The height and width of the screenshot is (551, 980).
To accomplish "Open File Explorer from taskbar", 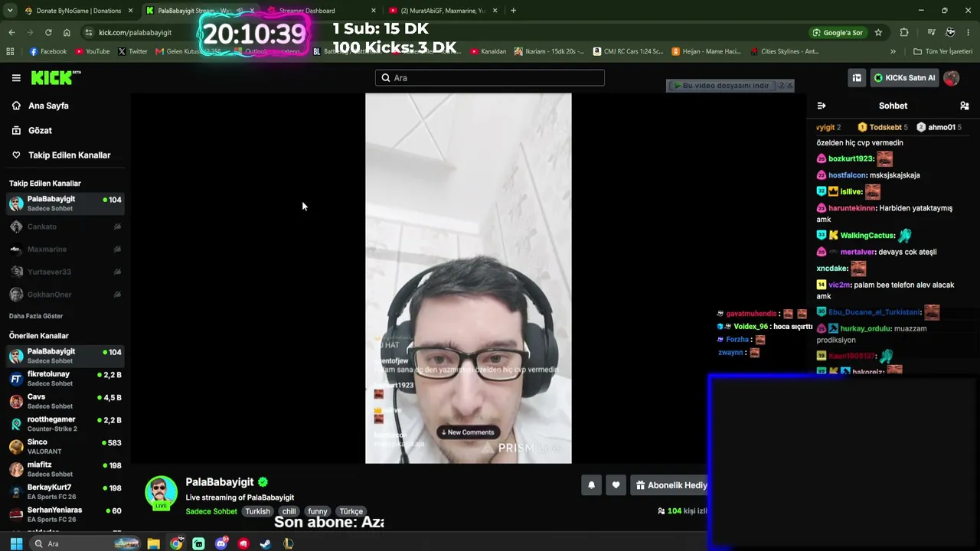I will [x=154, y=543].
